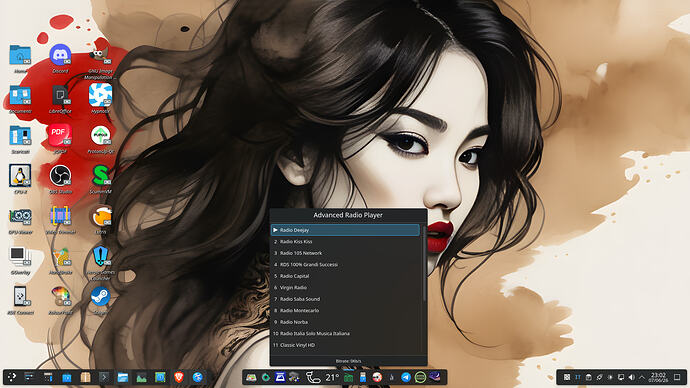The height and width of the screenshot is (388, 690).
Task: Open the KDE application launcher in taskbar
Action: (12, 377)
